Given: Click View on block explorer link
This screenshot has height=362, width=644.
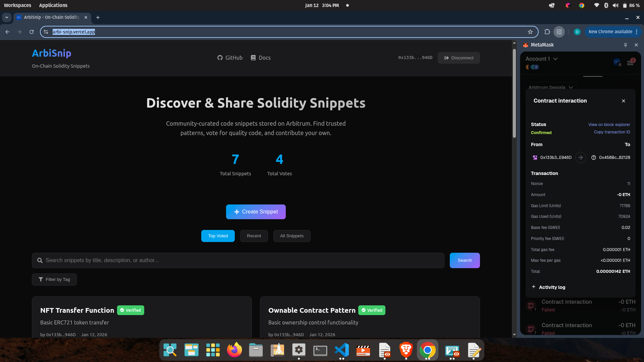Looking at the screenshot, I should click(x=609, y=125).
